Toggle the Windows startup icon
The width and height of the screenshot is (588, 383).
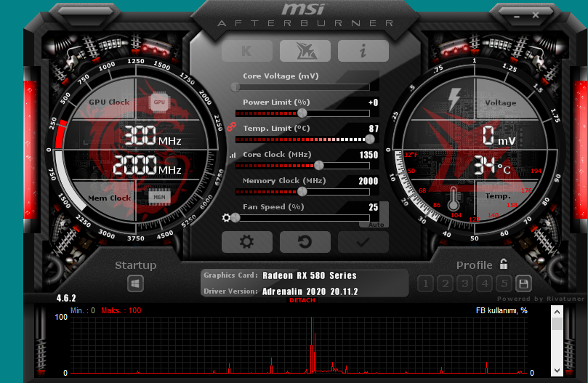pyautogui.click(x=135, y=283)
